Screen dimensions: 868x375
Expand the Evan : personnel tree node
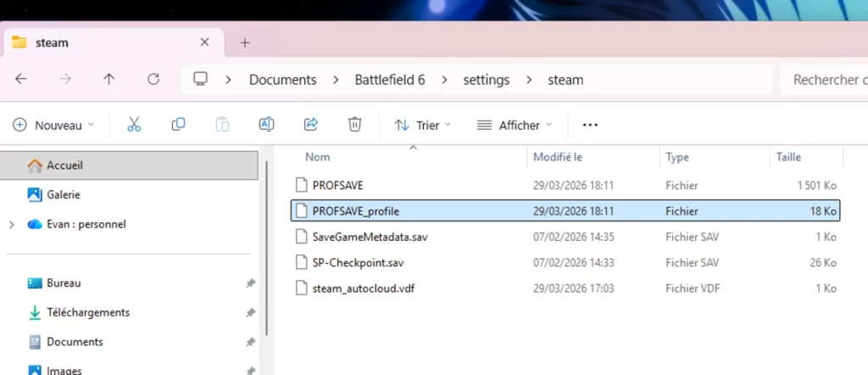[x=11, y=224]
